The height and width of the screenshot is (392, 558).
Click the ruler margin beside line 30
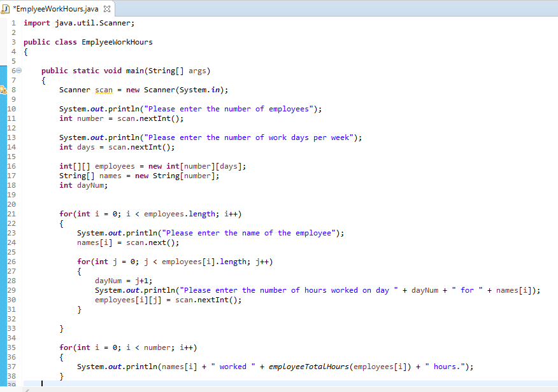[x=4, y=300]
